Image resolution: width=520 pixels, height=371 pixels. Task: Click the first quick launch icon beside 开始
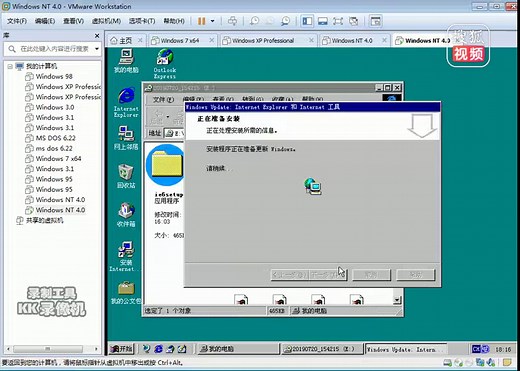coord(146,349)
